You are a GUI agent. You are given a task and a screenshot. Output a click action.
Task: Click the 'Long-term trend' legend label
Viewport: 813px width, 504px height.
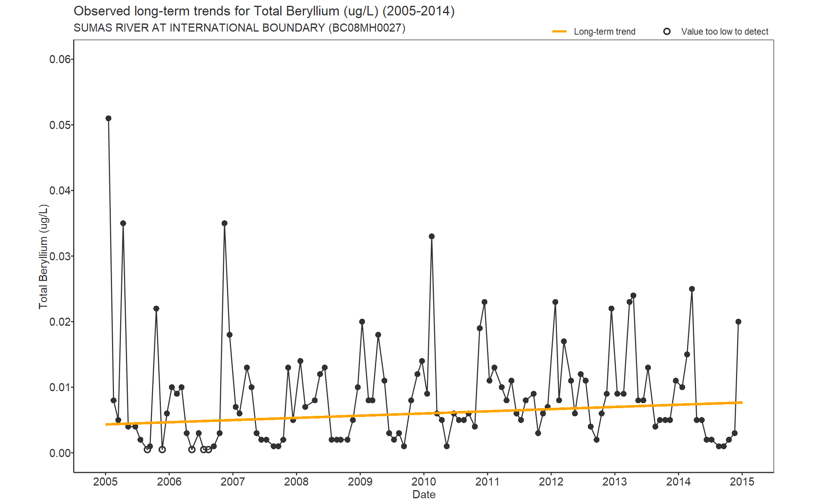(604, 32)
